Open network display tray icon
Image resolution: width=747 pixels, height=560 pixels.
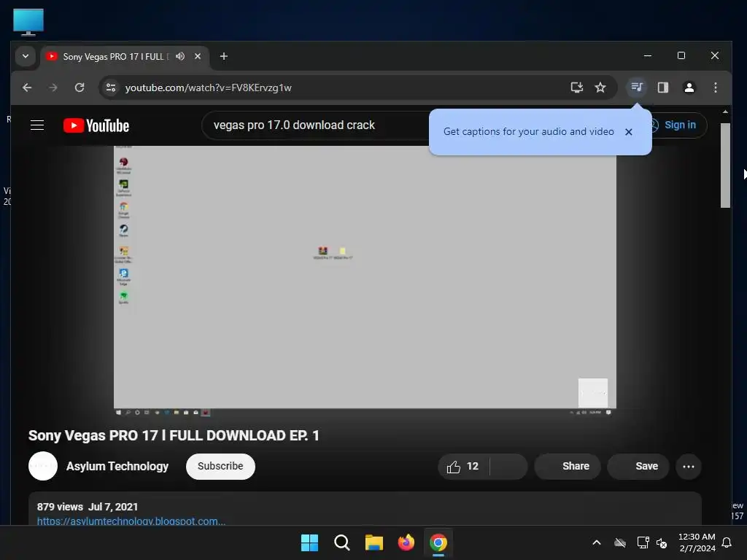pos(643,542)
